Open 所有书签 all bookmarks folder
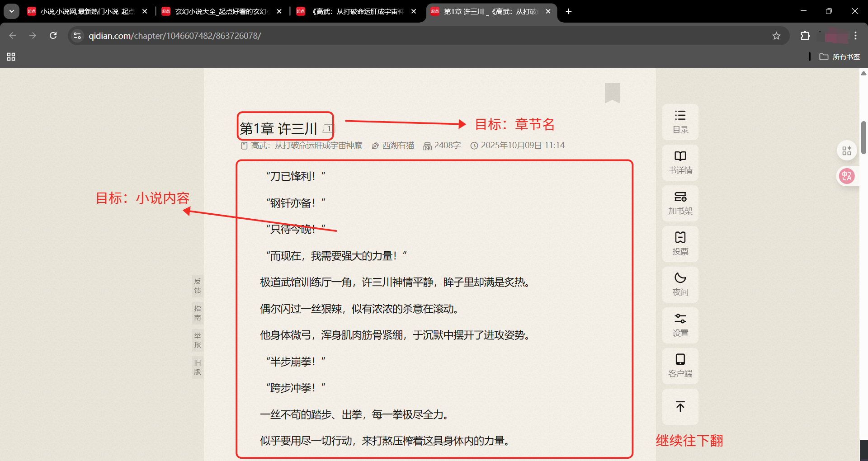The height and width of the screenshot is (461, 868). (840, 56)
